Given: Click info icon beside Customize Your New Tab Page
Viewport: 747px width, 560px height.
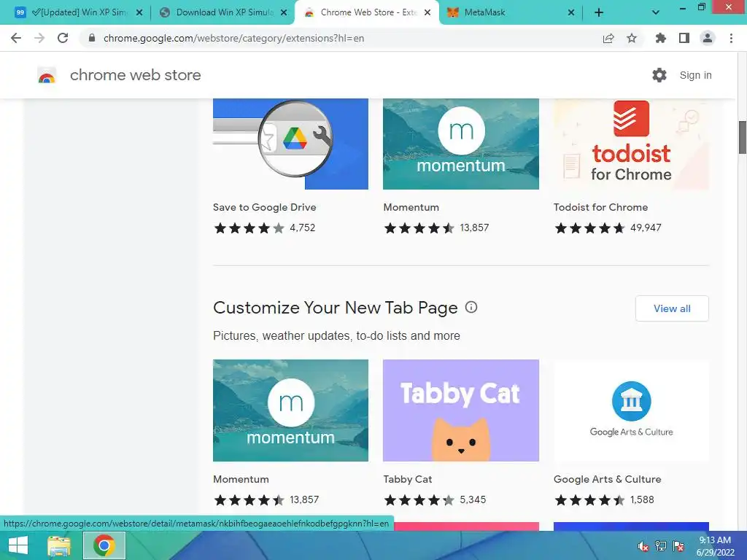Looking at the screenshot, I should (471, 307).
